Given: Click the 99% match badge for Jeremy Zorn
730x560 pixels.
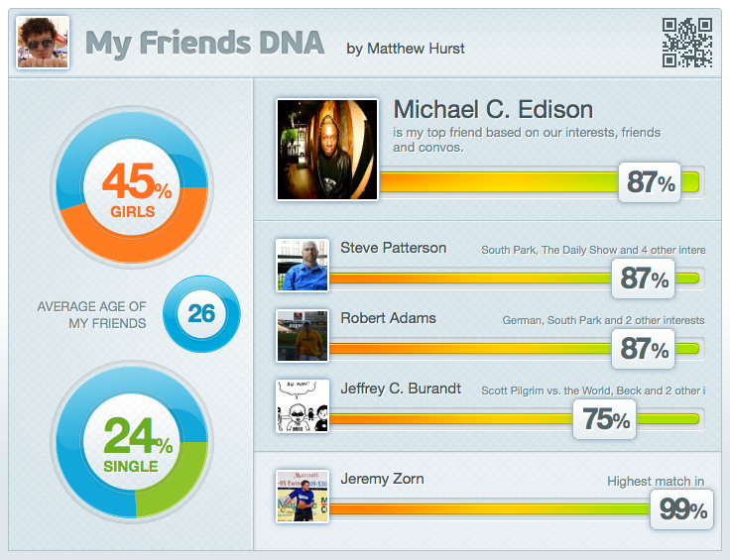Looking at the screenshot, I should point(682,510).
